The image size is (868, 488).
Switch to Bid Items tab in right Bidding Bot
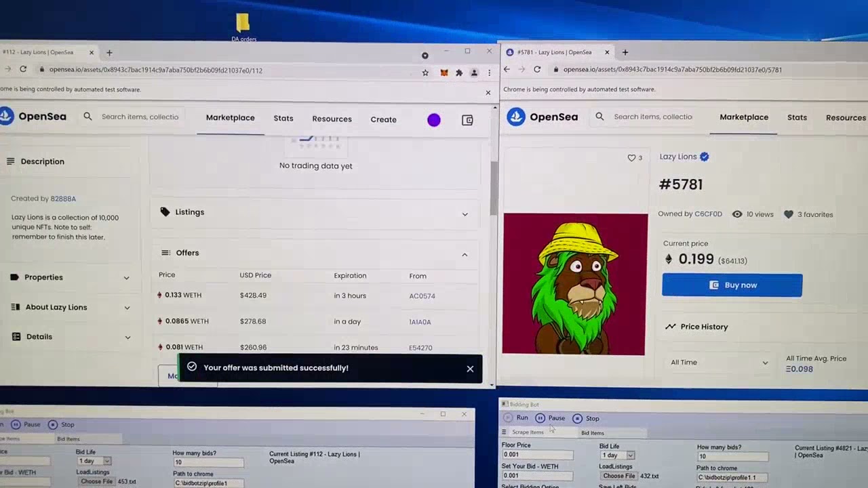click(592, 433)
